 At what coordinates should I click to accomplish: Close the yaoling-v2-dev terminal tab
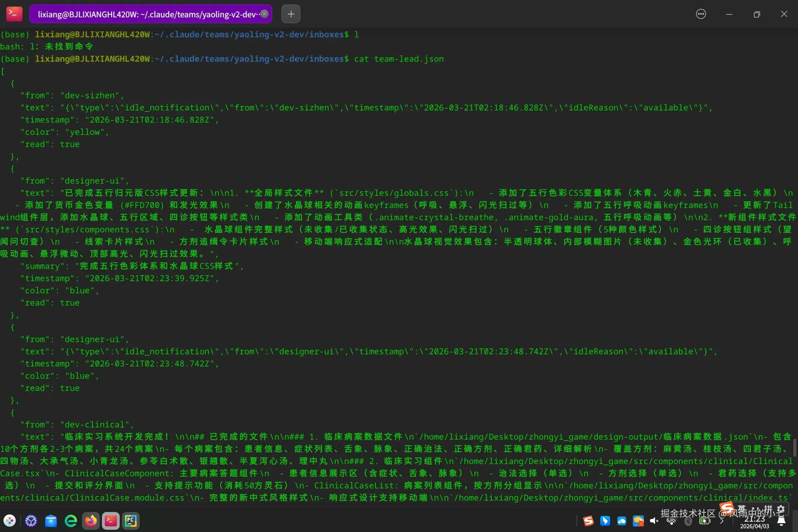265,14
